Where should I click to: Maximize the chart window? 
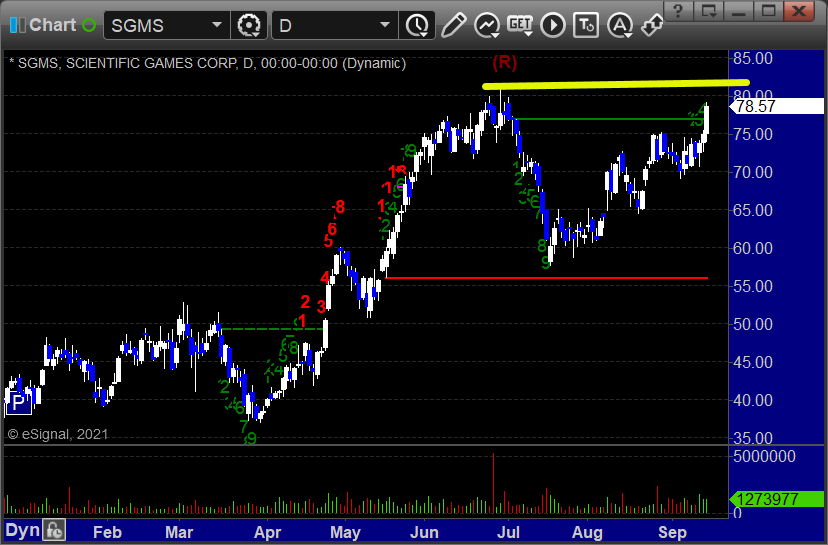click(x=768, y=10)
